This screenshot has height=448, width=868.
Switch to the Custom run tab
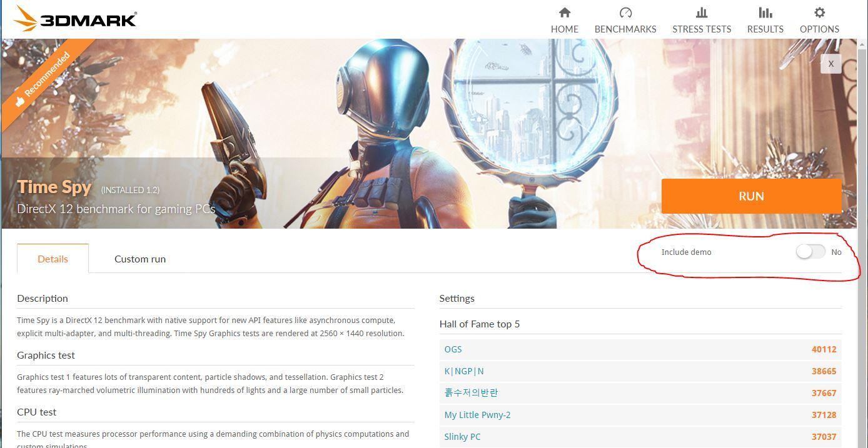(140, 259)
